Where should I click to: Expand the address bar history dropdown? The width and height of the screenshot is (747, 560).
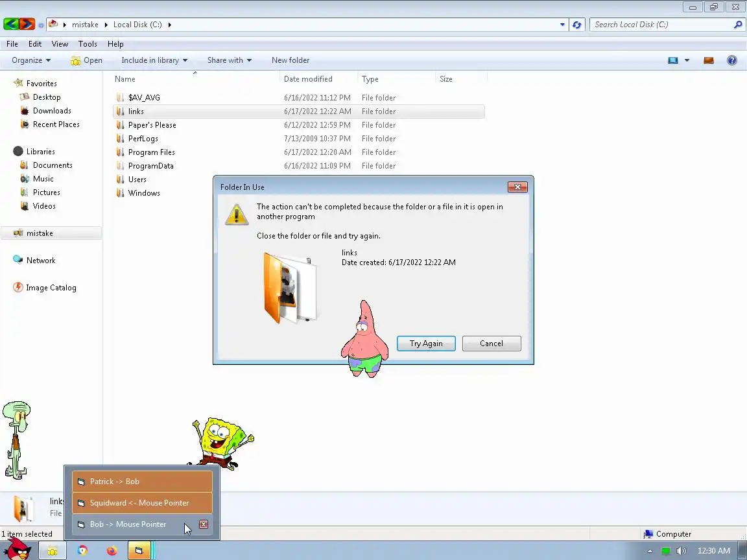(562, 25)
